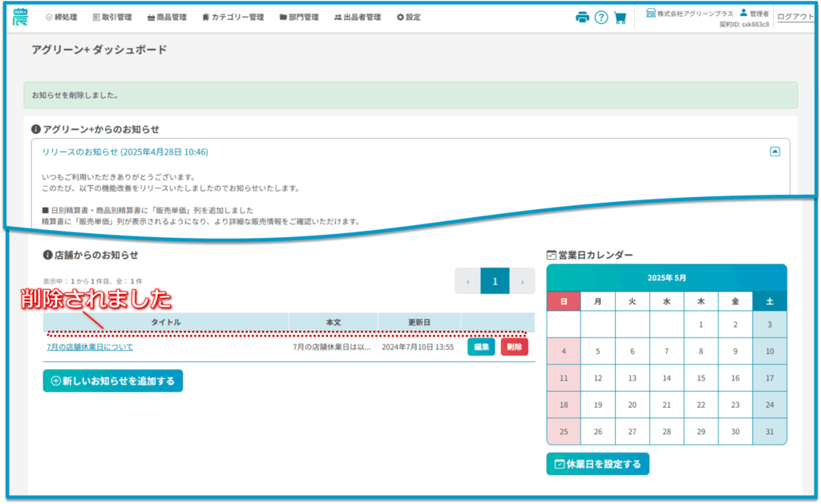This screenshot has height=504, width=821.
Task: Click the 本文 column header
Action: 334,322
